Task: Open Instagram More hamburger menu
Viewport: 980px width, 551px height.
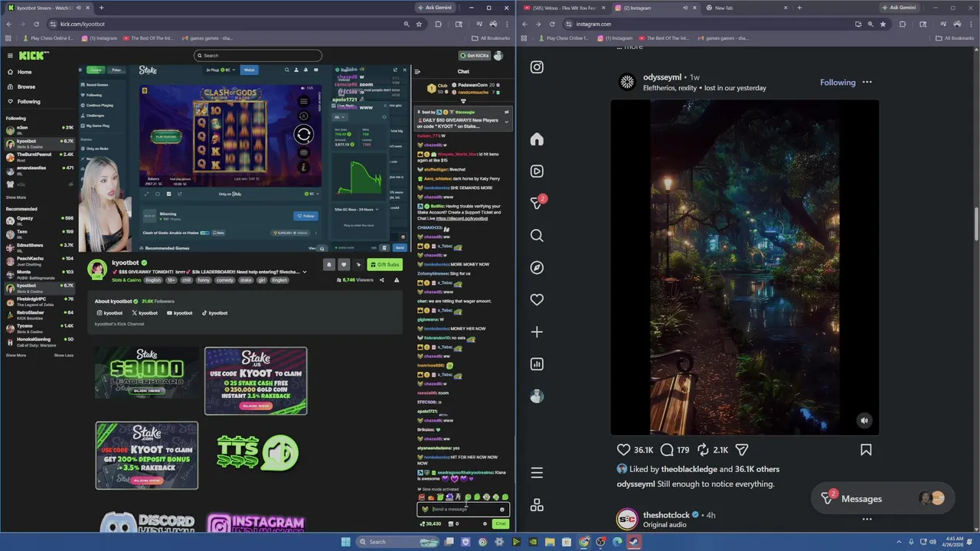Action: point(537,473)
